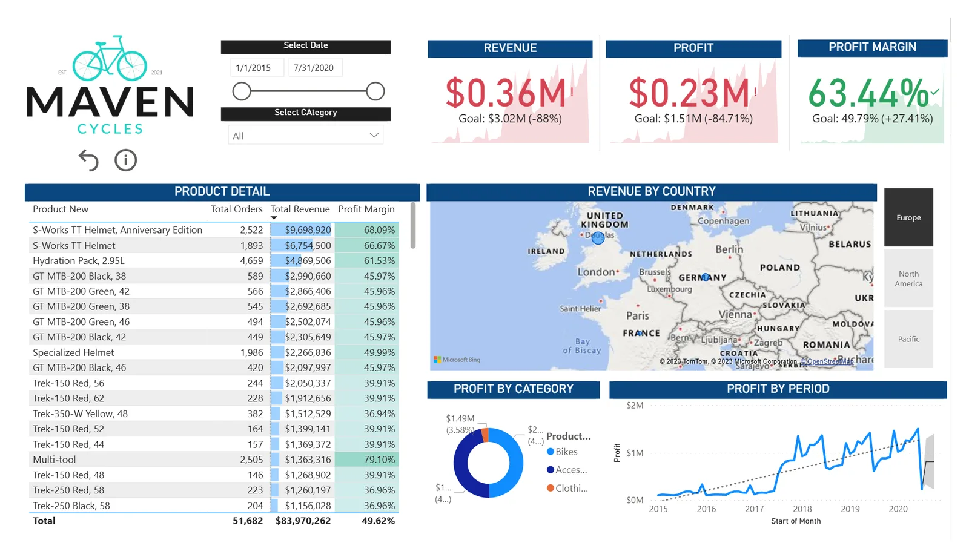Click London label on the map
This screenshot has width=969, height=560.
click(596, 272)
